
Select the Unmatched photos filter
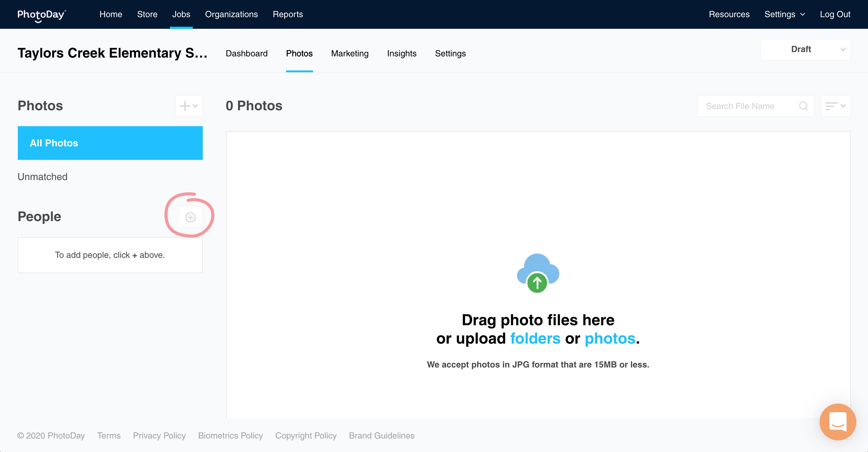tap(43, 177)
